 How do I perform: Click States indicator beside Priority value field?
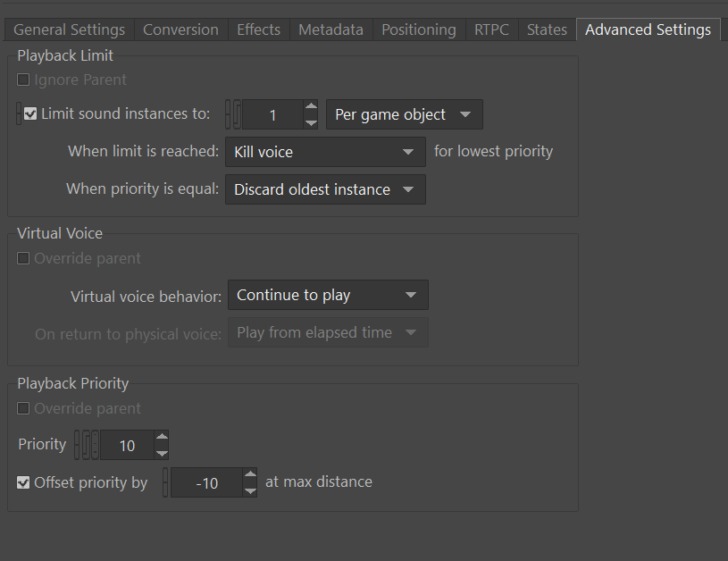pos(96,445)
